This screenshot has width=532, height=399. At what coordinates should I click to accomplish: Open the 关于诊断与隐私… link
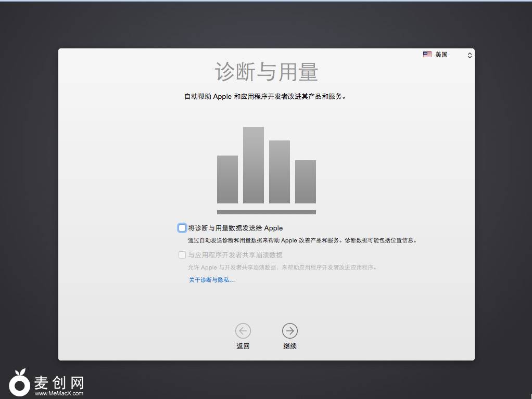[212, 280]
